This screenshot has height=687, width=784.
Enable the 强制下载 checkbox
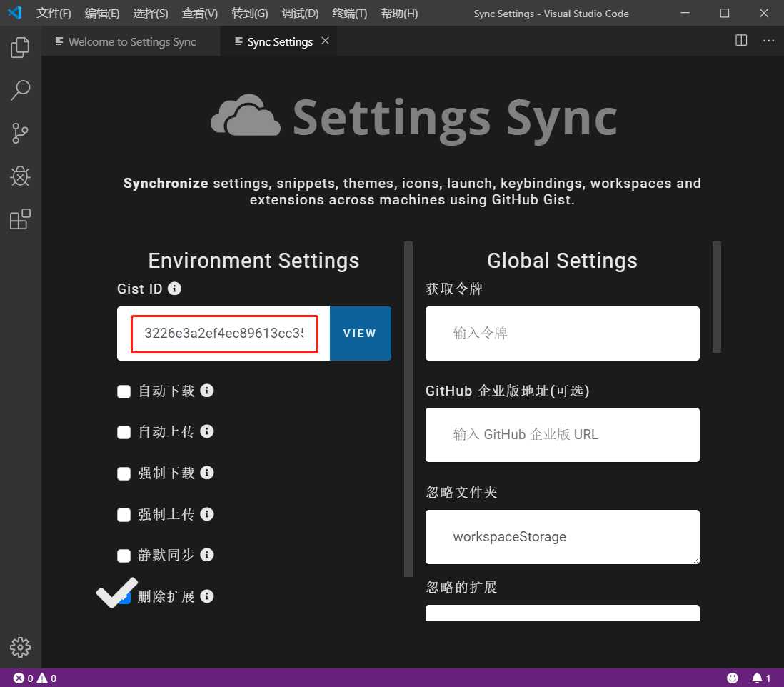point(124,473)
